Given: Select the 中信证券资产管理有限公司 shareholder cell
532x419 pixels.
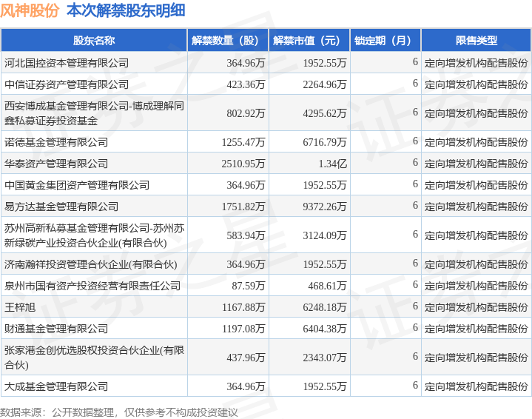Looking at the screenshot, I should click(94, 84).
